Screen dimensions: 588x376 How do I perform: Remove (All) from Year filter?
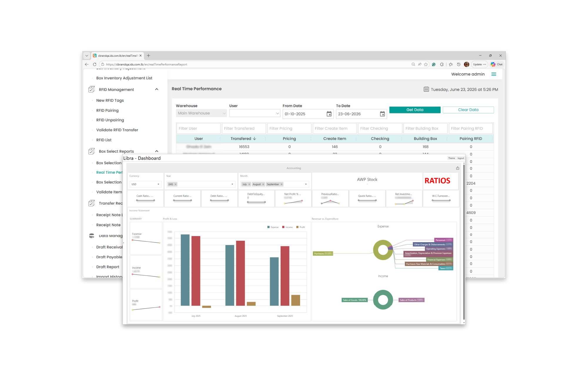175,184
